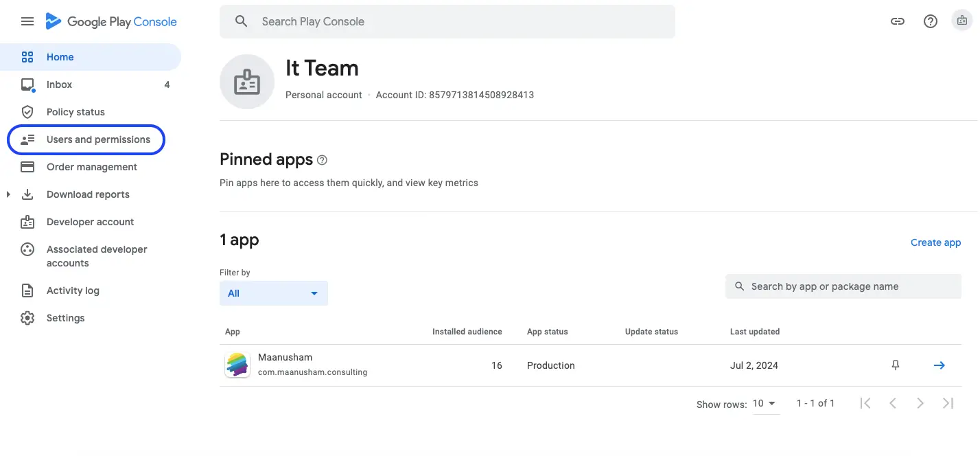Open Associated developer accounts page
Screen dimensions: 980x456
click(x=91, y=256)
